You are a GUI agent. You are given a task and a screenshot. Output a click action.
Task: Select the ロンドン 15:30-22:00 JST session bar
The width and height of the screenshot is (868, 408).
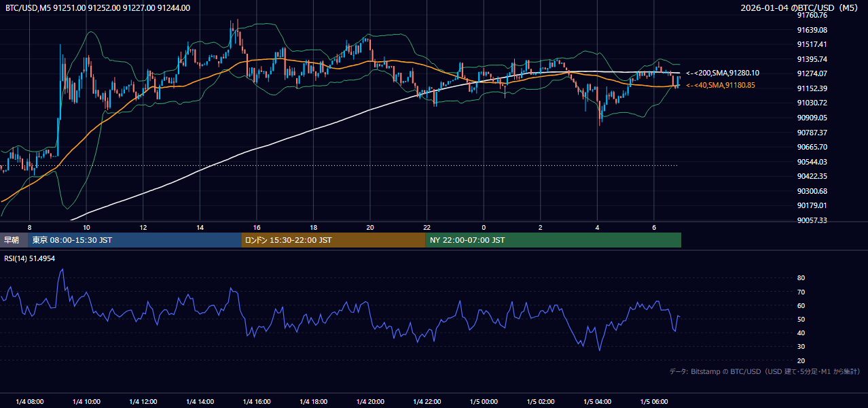click(x=333, y=240)
